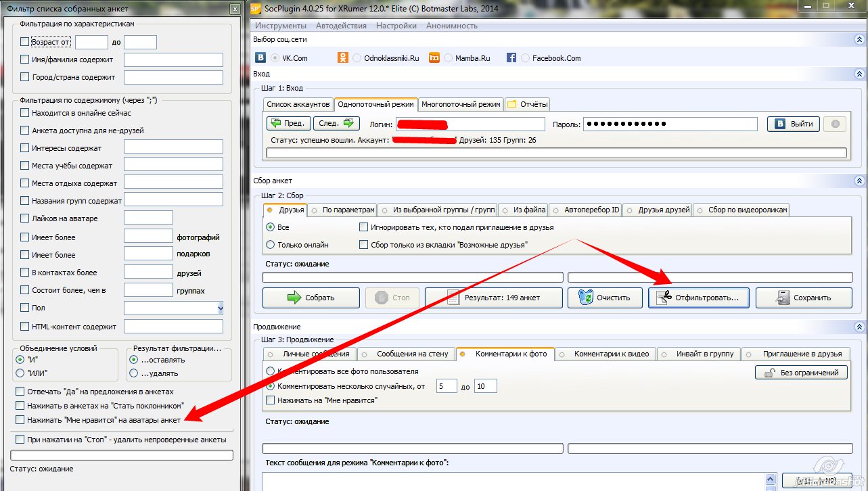Select Комментировать все фото пользователя
The image size is (868, 491).
271,371
